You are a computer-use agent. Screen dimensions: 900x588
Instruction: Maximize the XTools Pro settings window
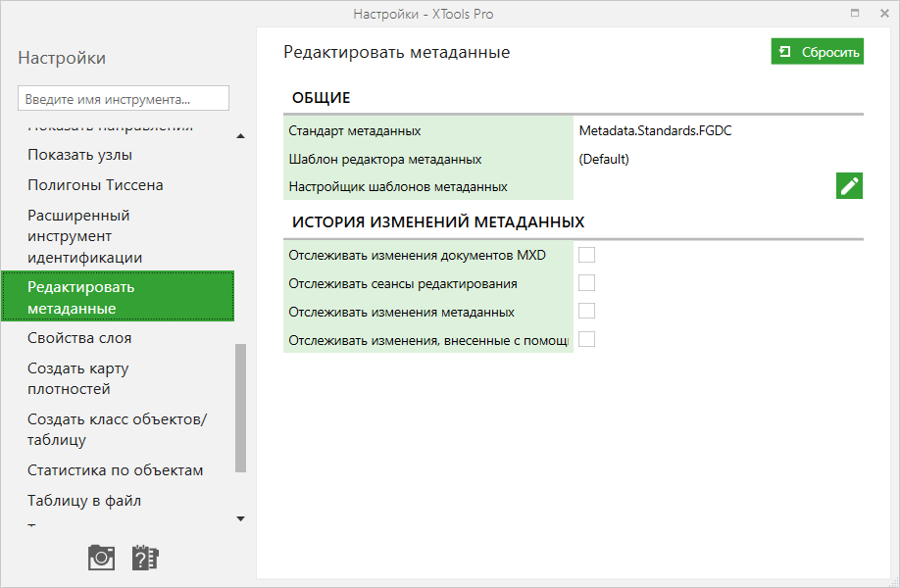(x=855, y=13)
